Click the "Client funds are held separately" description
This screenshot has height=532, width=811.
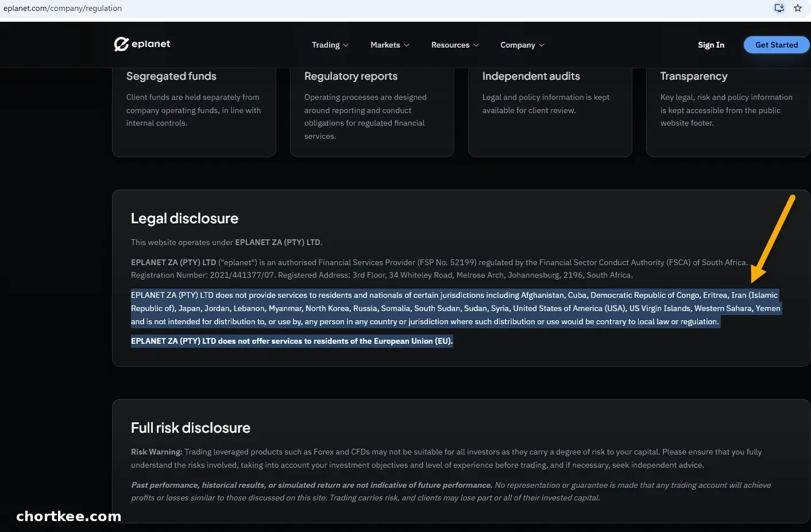(194, 110)
